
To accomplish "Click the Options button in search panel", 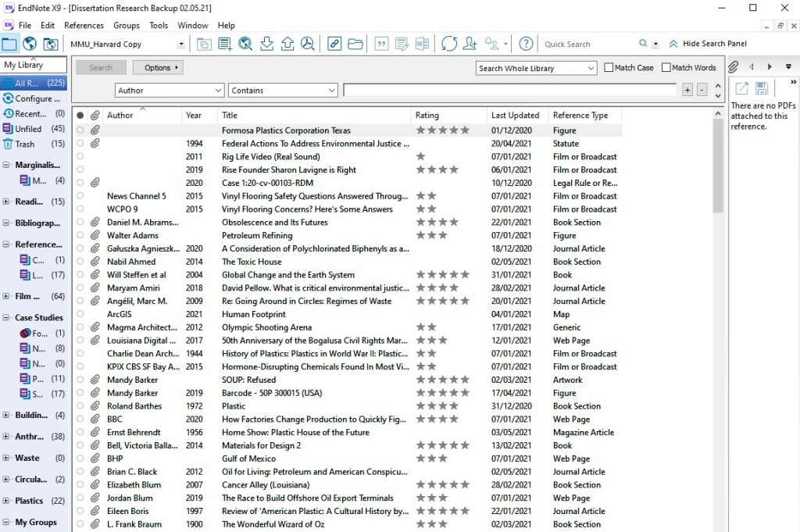I will click(158, 68).
